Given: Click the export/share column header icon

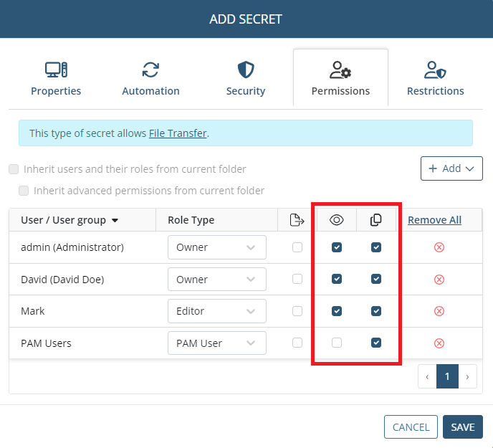Looking at the screenshot, I should tap(297, 220).
